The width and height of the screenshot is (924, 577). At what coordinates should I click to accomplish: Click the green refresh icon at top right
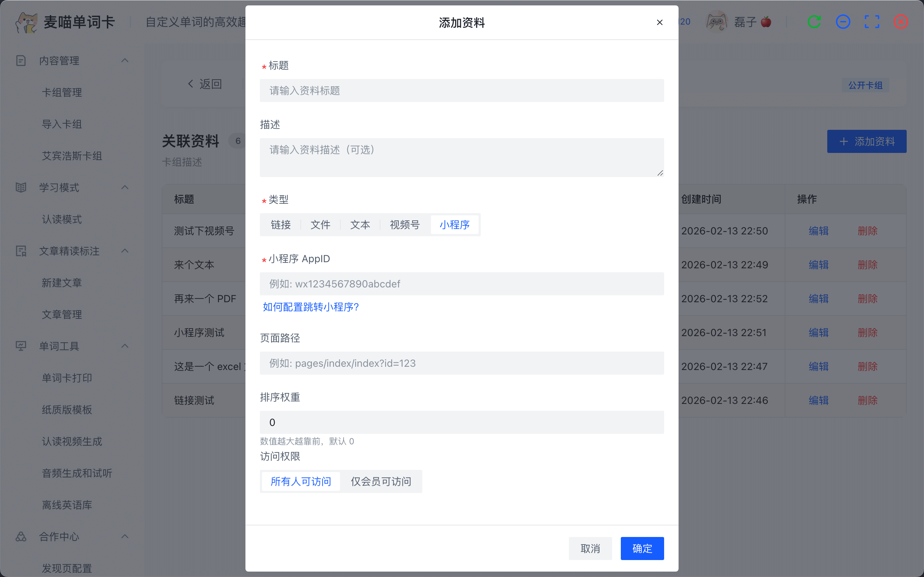[x=814, y=21]
